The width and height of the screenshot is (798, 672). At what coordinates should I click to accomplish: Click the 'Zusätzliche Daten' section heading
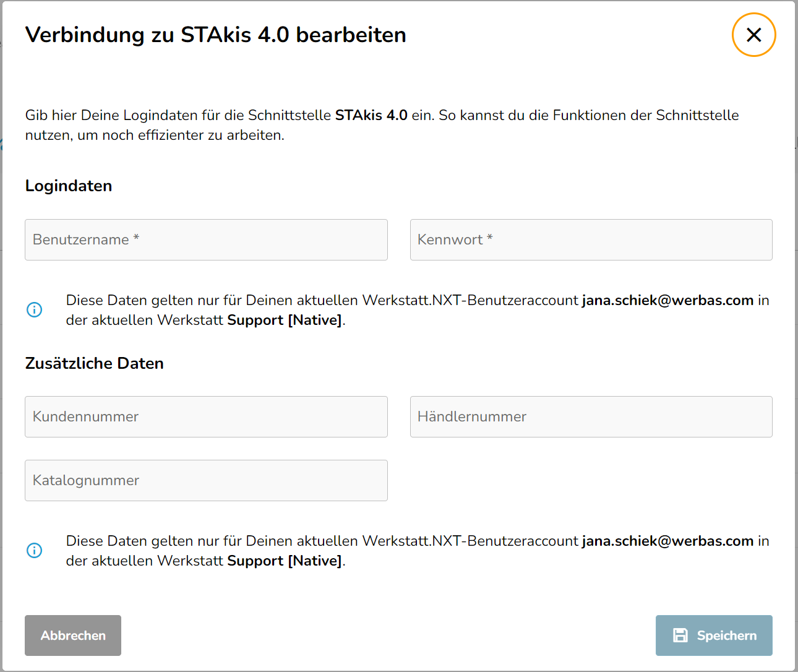click(x=94, y=363)
